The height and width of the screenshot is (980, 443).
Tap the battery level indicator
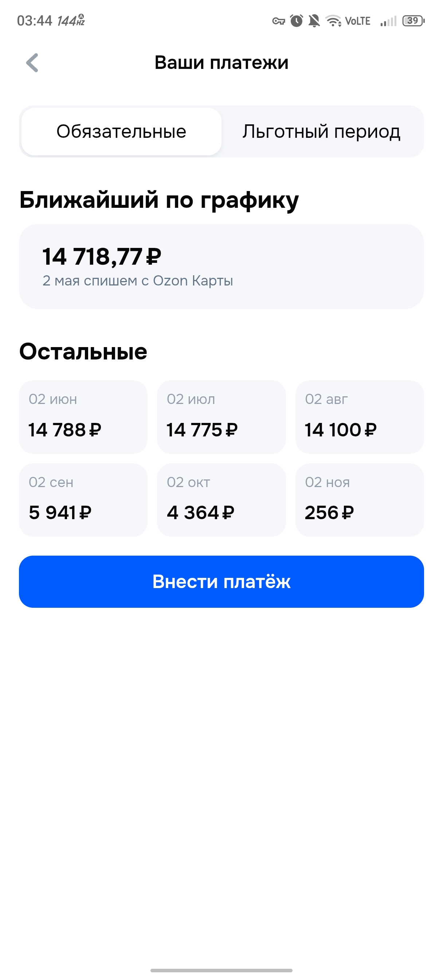point(413,20)
